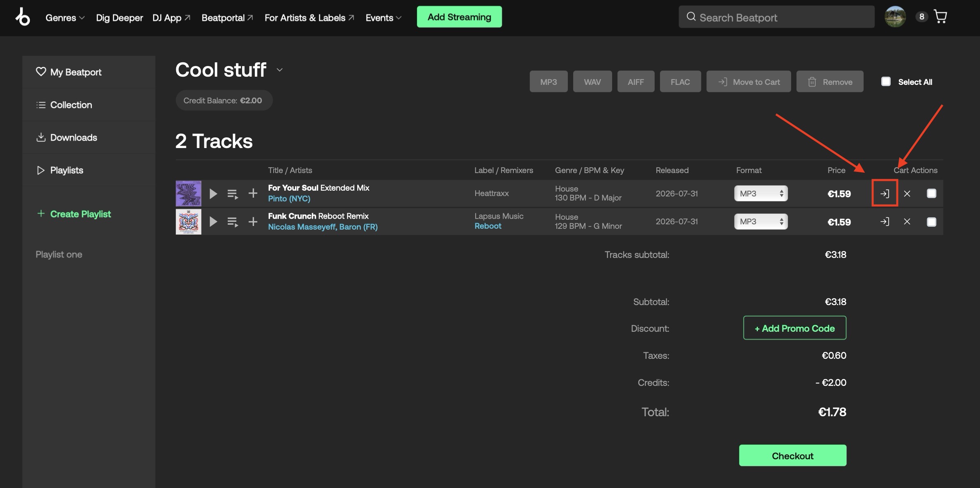
Task: Click the Downloads arrow icon
Action: (41, 137)
